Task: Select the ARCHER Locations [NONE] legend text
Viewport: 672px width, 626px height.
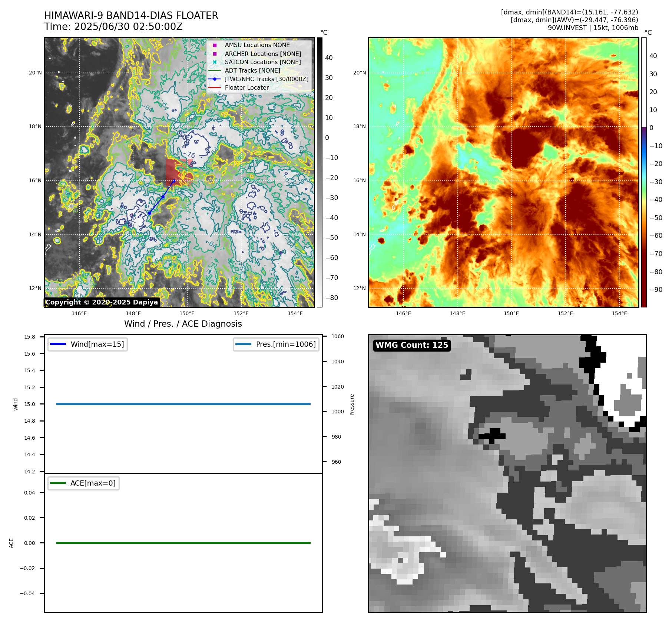Action: pos(263,54)
